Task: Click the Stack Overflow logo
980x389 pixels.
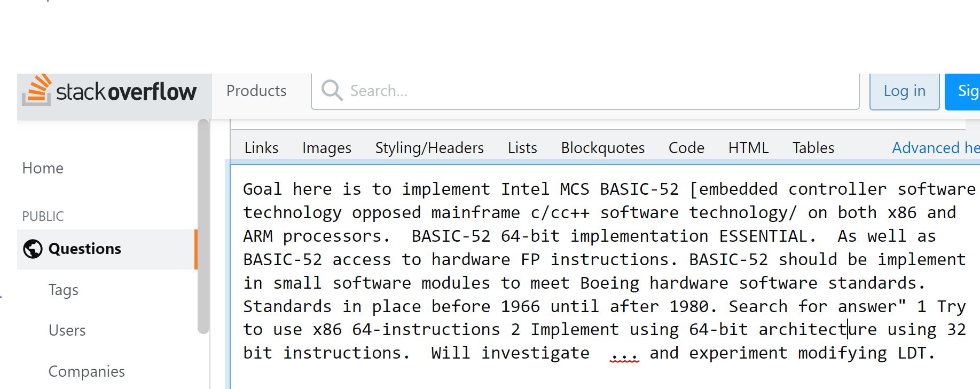Action: tap(110, 91)
